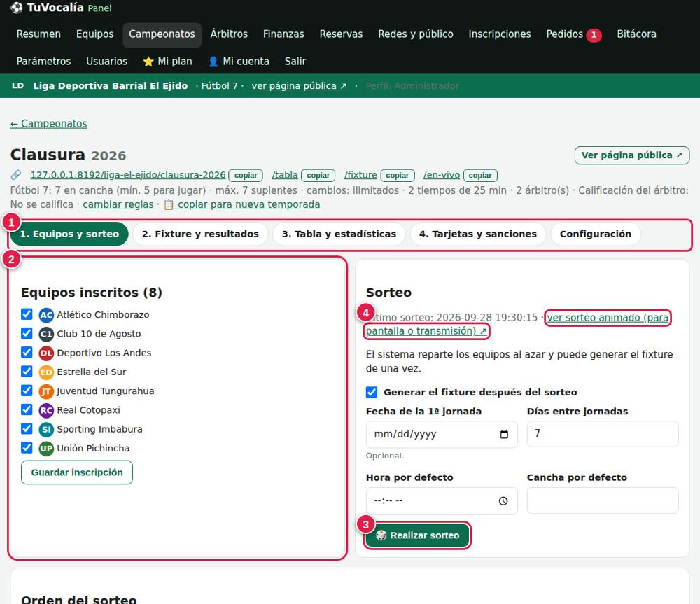
Task: Open the clock picker in the default time field
Action: (x=503, y=501)
